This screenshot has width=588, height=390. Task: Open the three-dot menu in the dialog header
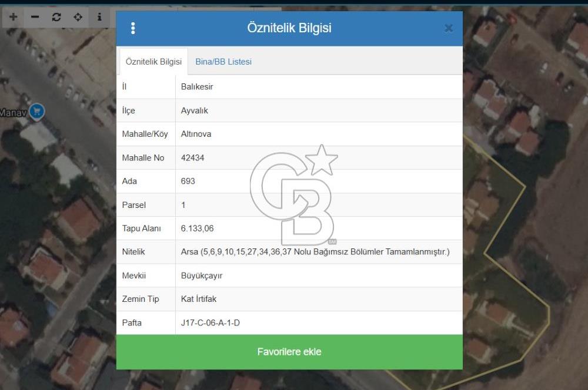pos(133,28)
